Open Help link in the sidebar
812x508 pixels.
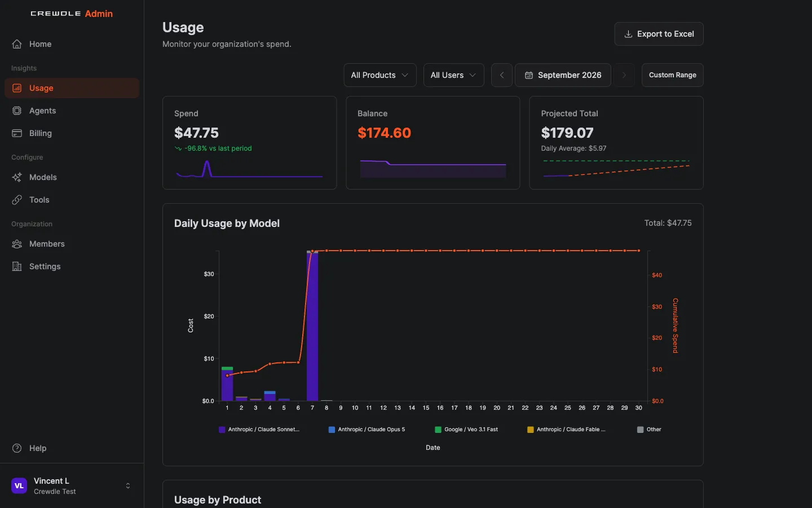pos(72,448)
